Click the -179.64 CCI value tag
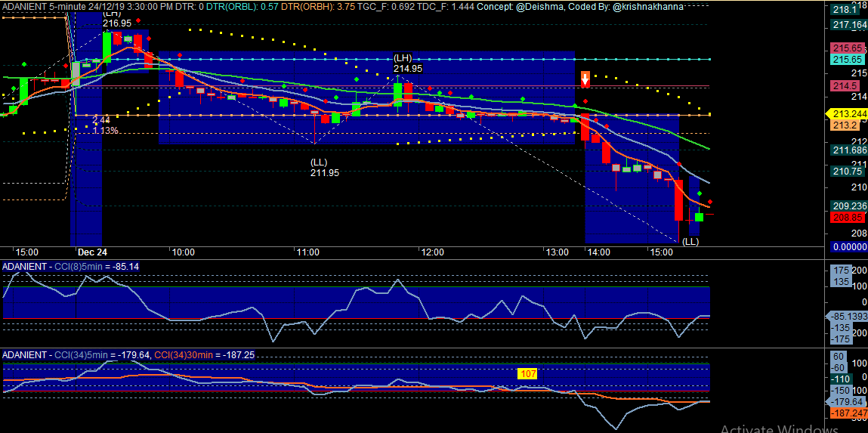This screenshot has width=868, height=433. click(845, 402)
